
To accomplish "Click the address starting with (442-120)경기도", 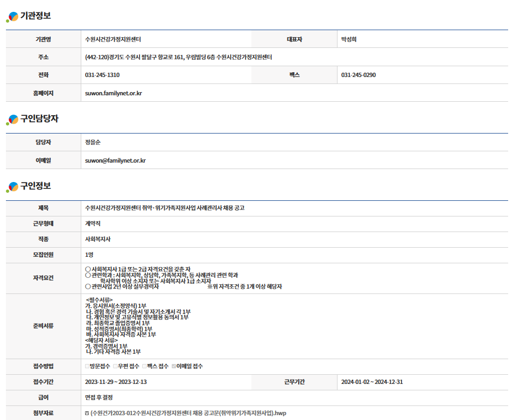I will coord(178,57).
